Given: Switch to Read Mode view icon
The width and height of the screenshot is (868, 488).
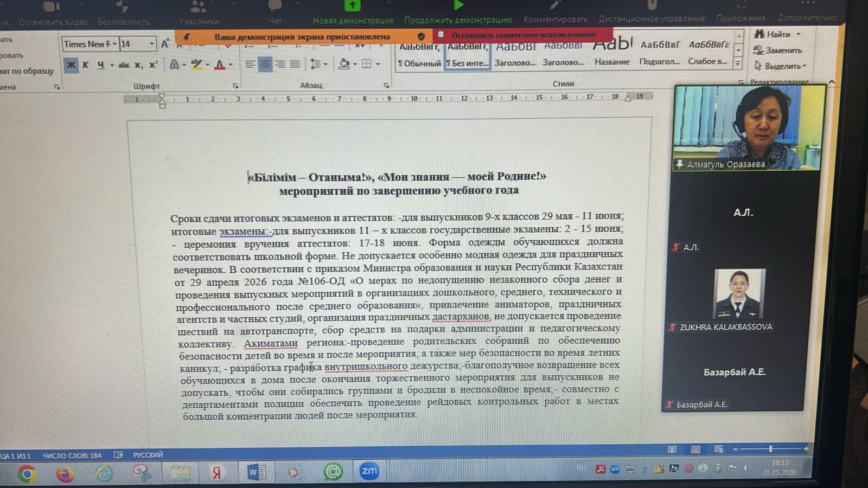Looking at the screenshot, I should point(672,449).
